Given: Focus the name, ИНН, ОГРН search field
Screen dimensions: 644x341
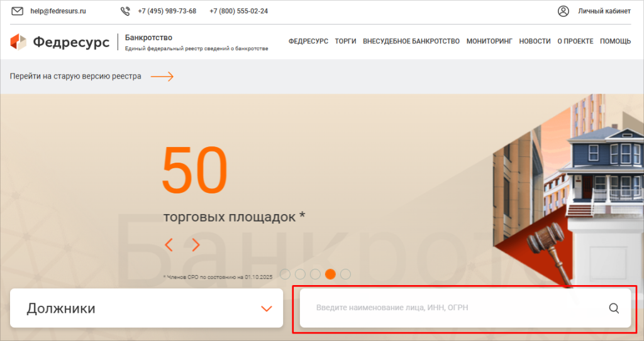Looking at the screenshot, I should [453, 308].
